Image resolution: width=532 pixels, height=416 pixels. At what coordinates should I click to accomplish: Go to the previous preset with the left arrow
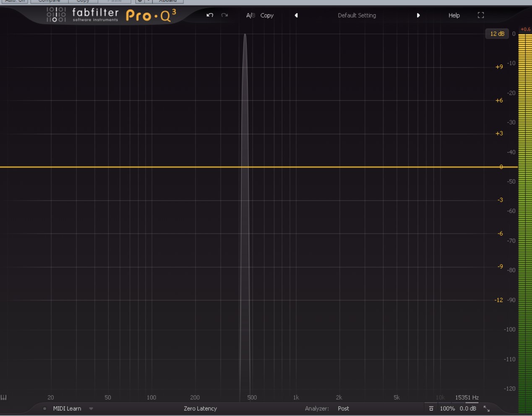click(296, 15)
